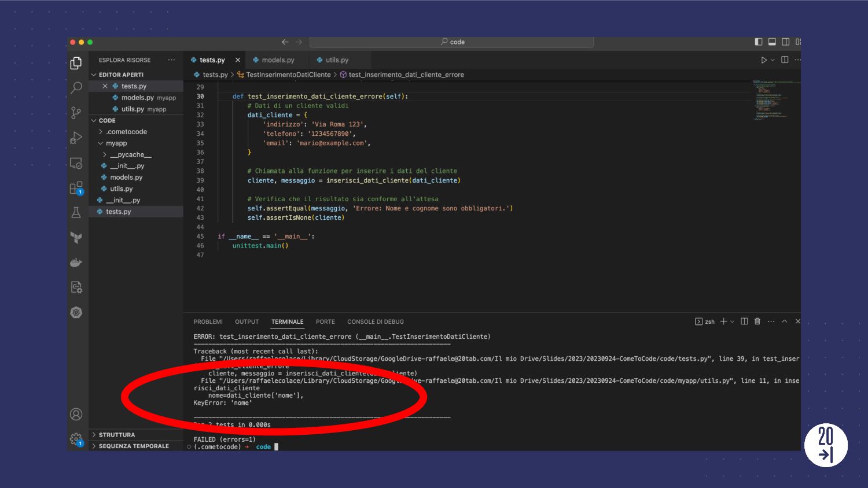Toggle the primary sidebar visibility
868x488 pixels.
click(x=759, y=42)
